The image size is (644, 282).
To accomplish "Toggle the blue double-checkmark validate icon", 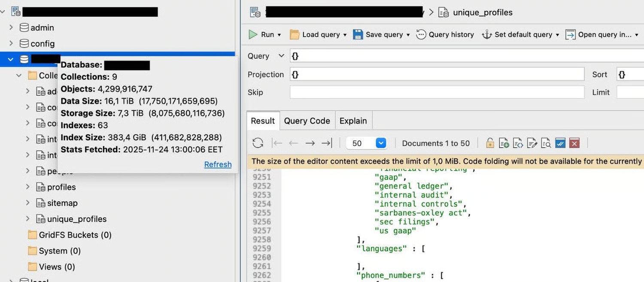I will [560, 143].
